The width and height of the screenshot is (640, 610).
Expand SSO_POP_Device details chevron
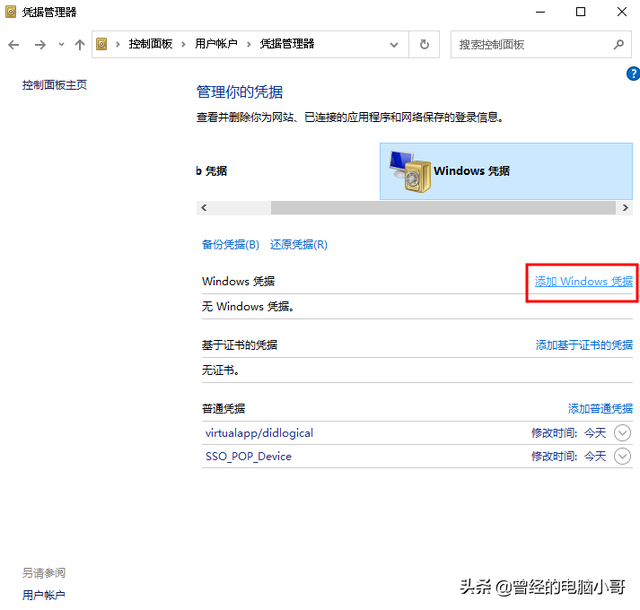click(622, 456)
